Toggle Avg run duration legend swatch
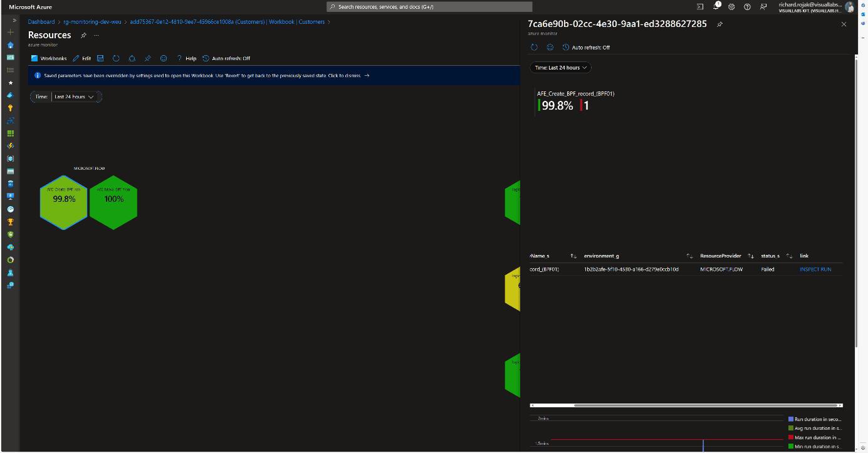The height and width of the screenshot is (453, 868). coord(791,428)
